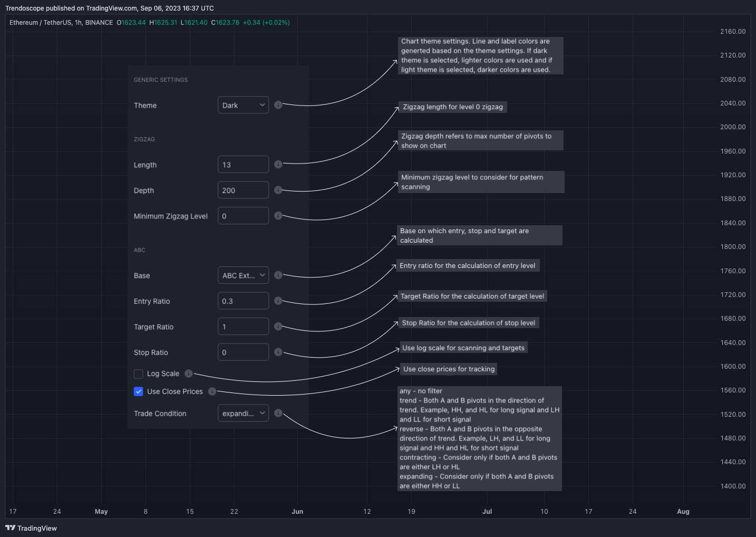Image resolution: width=756 pixels, height=537 pixels.
Task: Click the info icon next to Theme
Action: [x=278, y=105]
